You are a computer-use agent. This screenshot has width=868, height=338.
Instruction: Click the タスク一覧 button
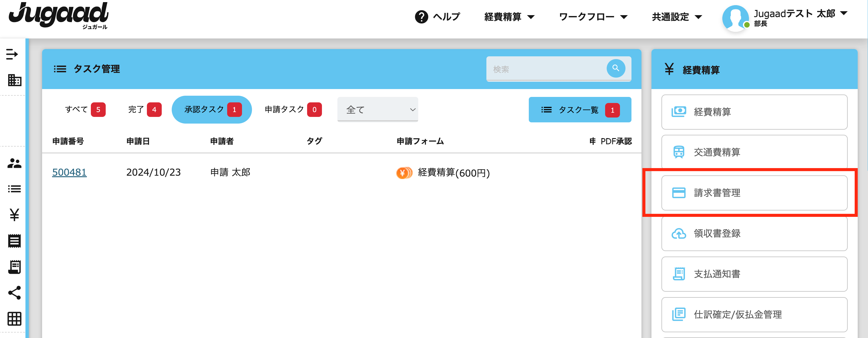click(580, 110)
